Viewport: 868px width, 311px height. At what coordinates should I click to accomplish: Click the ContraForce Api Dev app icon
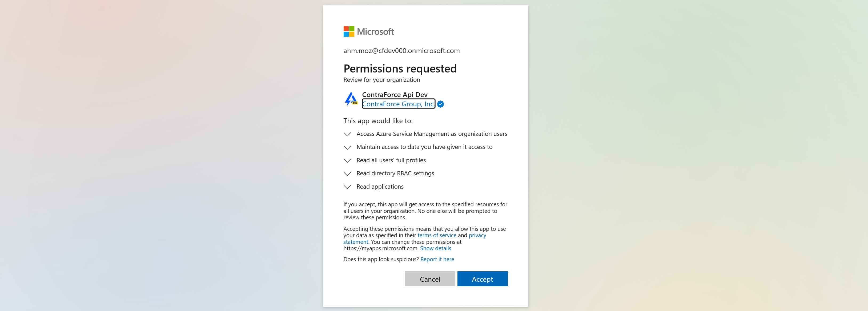351,99
